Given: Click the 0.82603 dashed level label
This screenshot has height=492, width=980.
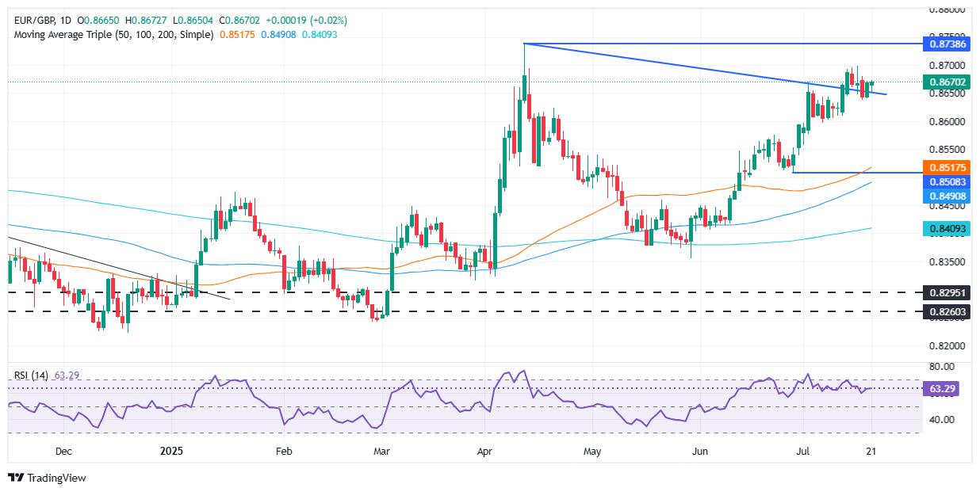Looking at the screenshot, I should pyautogui.click(x=946, y=312).
